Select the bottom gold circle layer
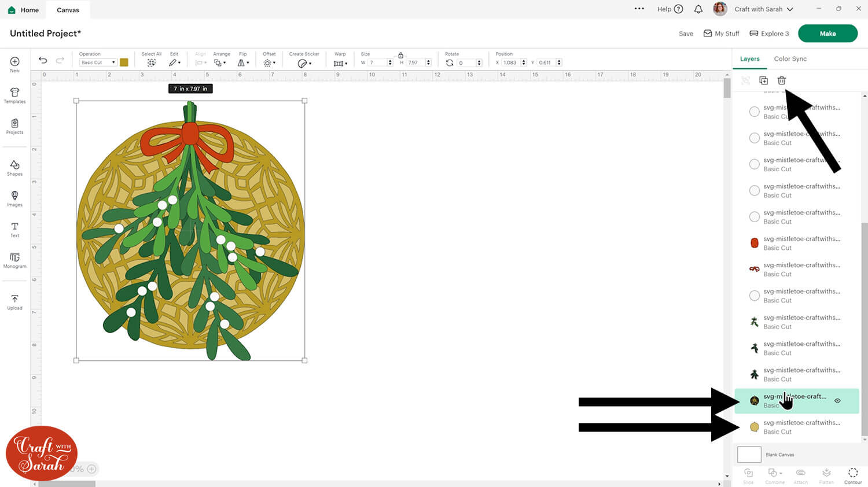The height and width of the screenshot is (487, 868). point(797,427)
